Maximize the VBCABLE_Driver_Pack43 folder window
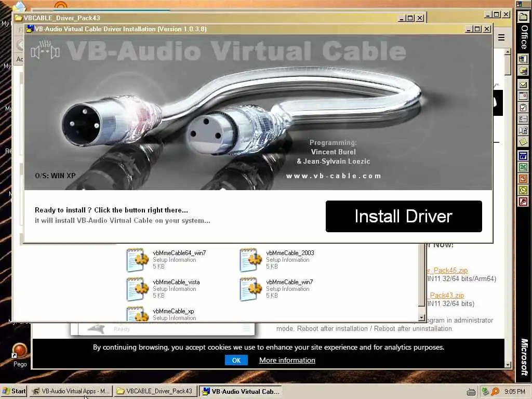The height and width of the screenshot is (399, 532). (x=410, y=18)
